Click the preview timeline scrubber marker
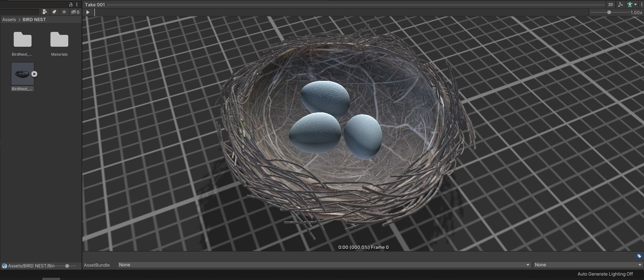The width and height of the screenshot is (644, 280). 95,12
